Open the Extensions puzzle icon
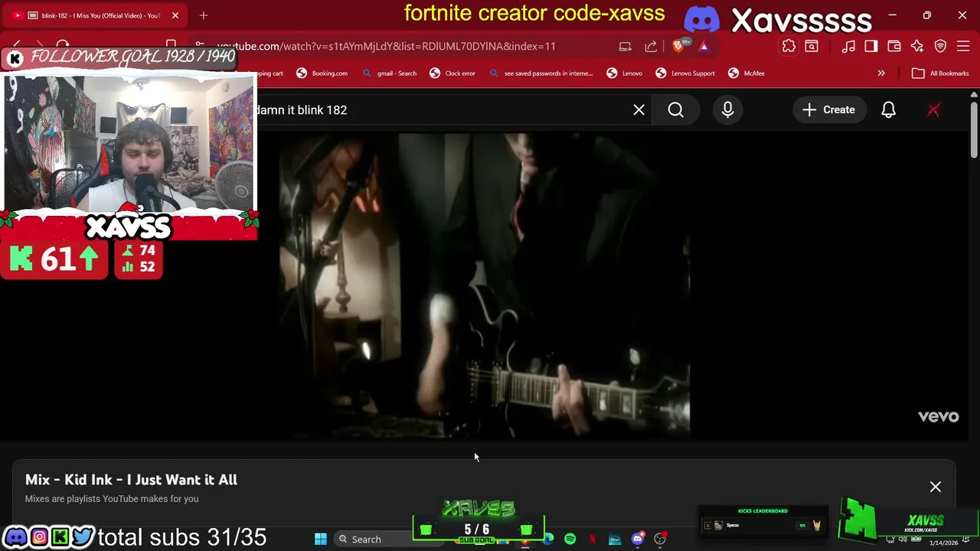The height and width of the screenshot is (551, 980). (789, 46)
